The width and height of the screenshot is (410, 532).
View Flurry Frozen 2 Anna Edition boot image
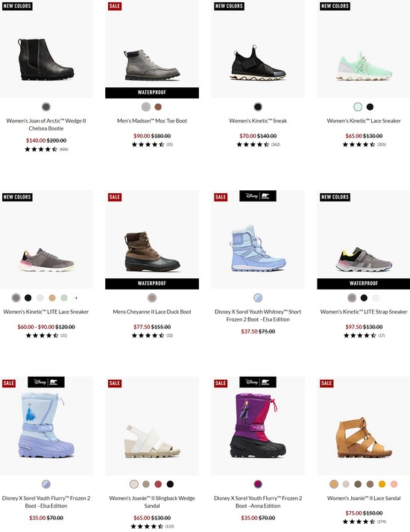pos(258,425)
